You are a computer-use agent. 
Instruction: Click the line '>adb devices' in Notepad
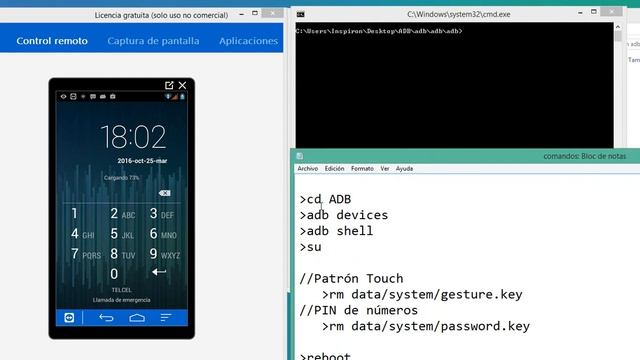[344, 215]
